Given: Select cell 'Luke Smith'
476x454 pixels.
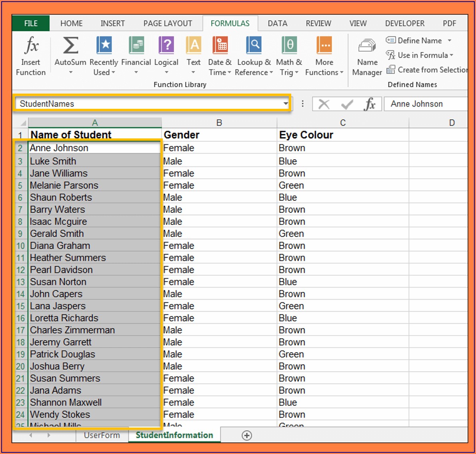Looking at the screenshot, I should (x=95, y=161).
